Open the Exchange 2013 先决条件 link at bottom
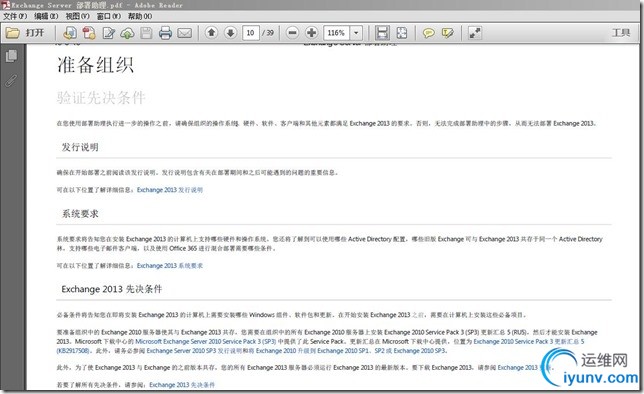This screenshot has height=394, width=644. click(x=182, y=385)
